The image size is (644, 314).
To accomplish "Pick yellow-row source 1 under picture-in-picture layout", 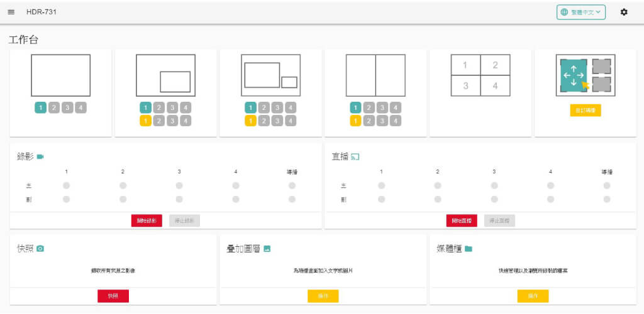I will pyautogui.click(x=145, y=121).
